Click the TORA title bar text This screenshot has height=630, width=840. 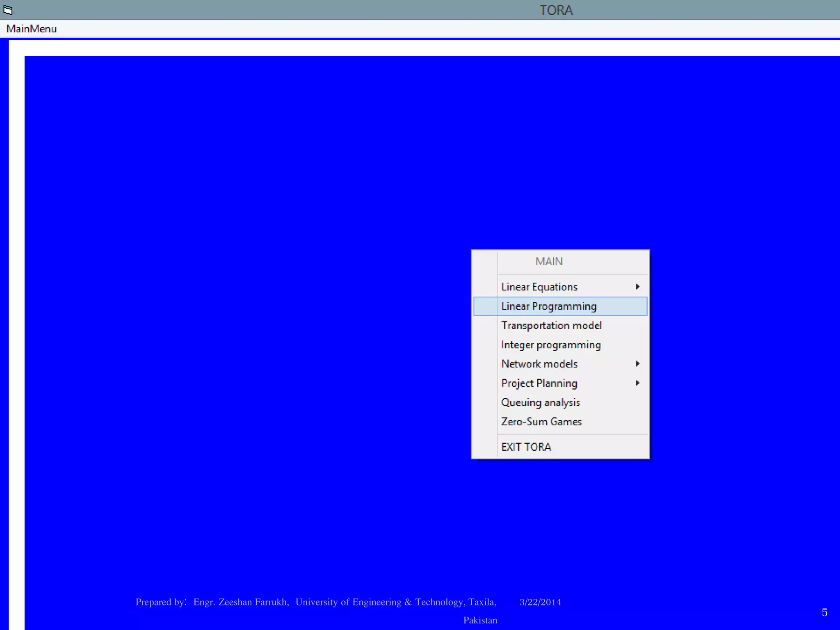(556, 10)
